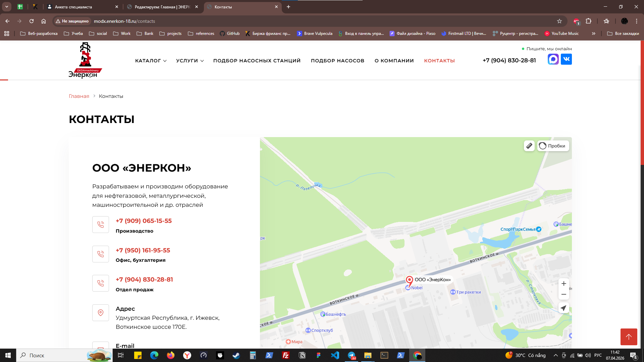The height and width of the screenshot is (362, 644).
Task: Expand the КАТАЛОГ dropdown menu
Action: (x=151, y=61)
